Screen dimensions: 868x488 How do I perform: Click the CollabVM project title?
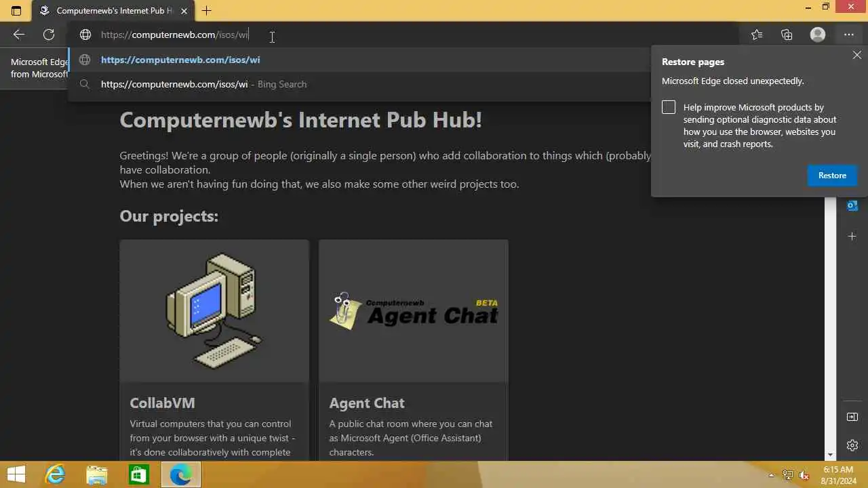pos(162,403)
